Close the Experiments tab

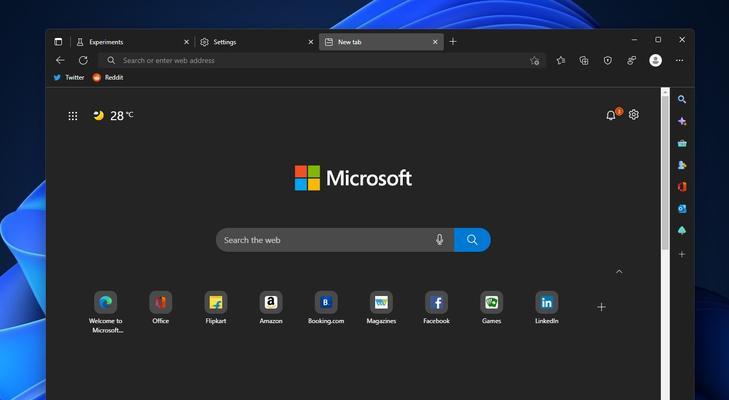tap(186, 42)
